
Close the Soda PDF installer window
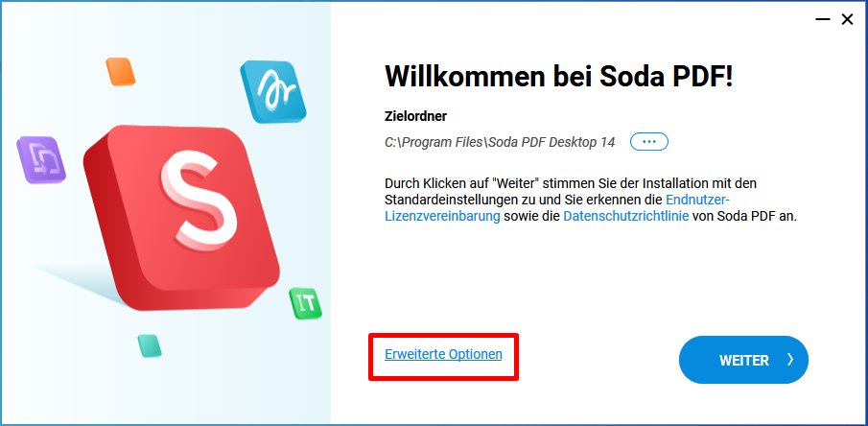tap(847, 20)
